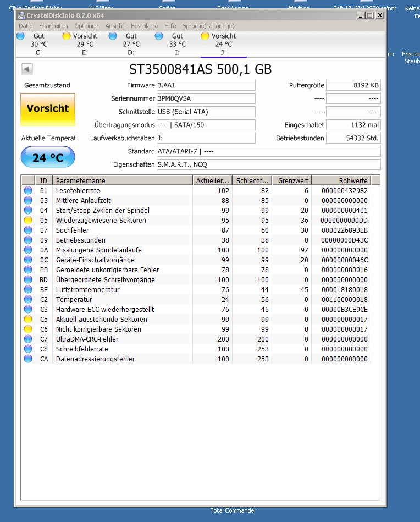
Task: Click status icon of Datenadressierungsfehler row
Action: tap(28, 359)
